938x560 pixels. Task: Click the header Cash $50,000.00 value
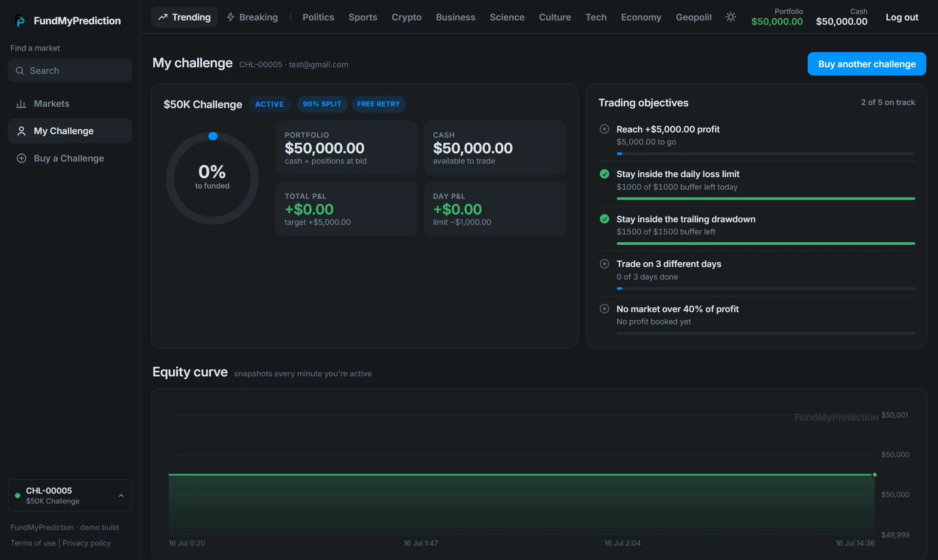(x=842, y=22)
